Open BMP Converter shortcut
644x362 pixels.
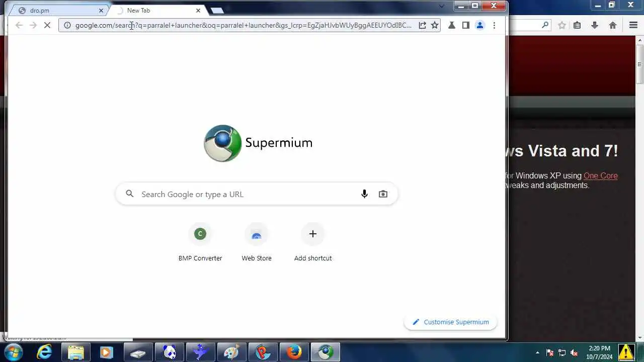coord(200,243)
